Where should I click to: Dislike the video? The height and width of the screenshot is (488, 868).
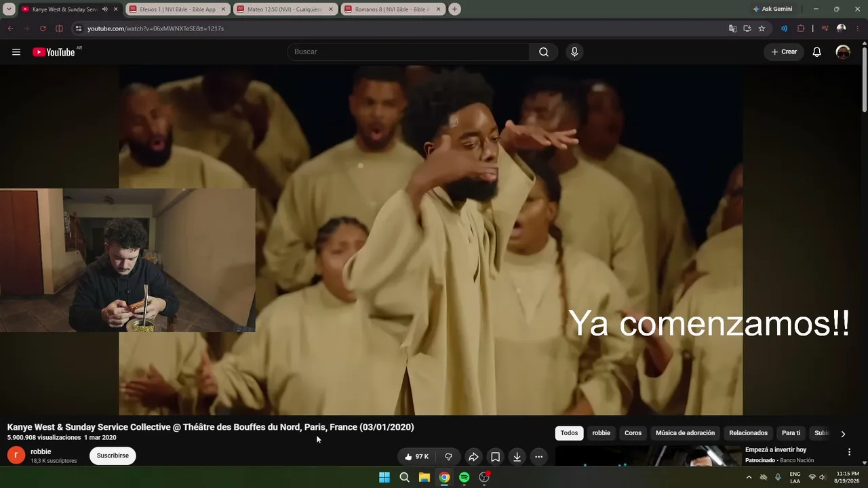[448, 457]
